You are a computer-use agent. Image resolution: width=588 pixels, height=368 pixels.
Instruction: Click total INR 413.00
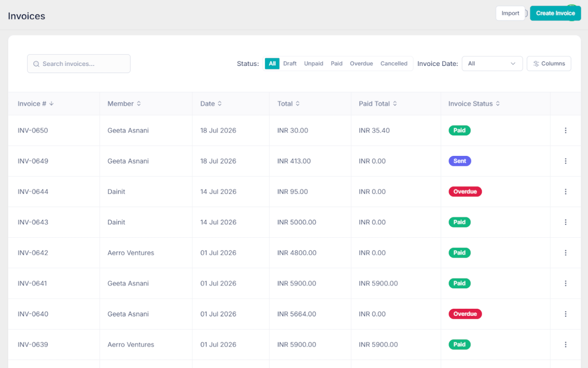pyautogui.click(x=294, y=161)
